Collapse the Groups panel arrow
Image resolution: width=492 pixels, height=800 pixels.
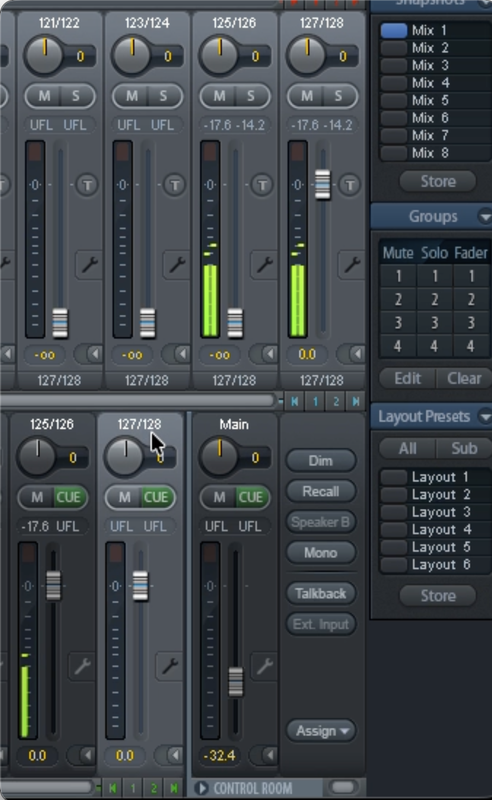[x=484, y=217]
